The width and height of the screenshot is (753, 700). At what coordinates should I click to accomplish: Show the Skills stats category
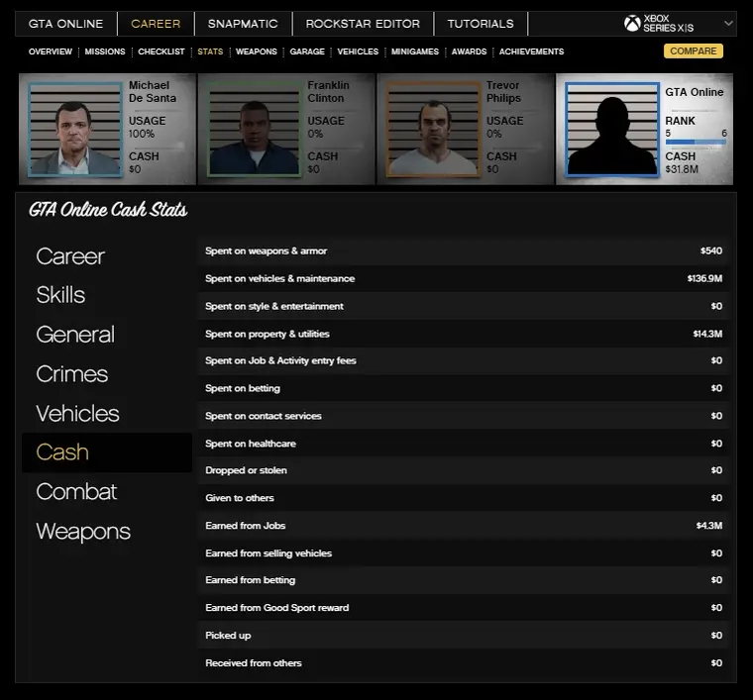tap(60, 295)
